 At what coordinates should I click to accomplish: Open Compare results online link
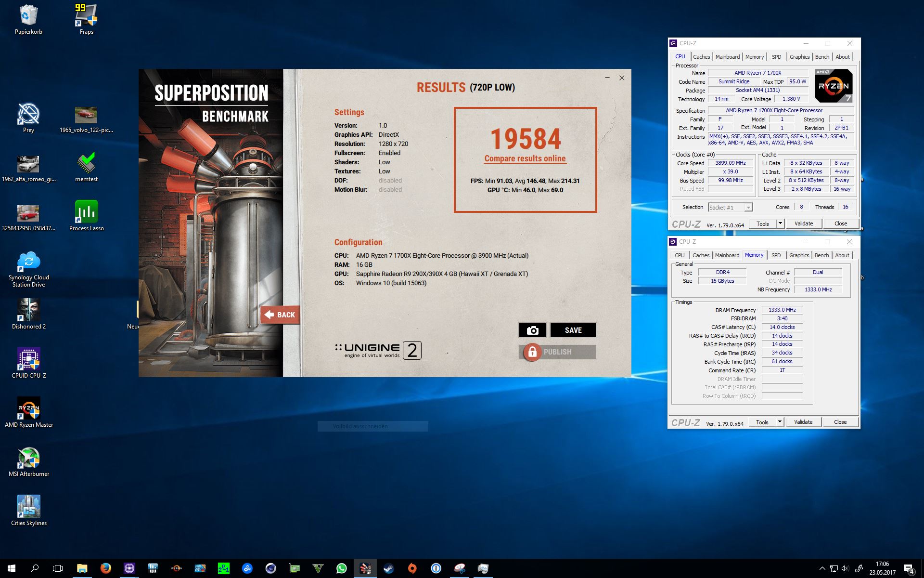coord(525,158)
